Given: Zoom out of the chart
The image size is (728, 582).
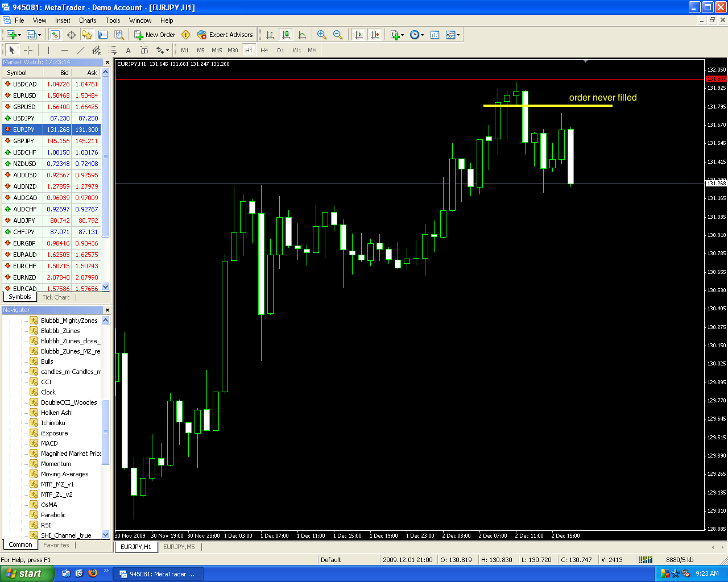Looking at the screenshot, I should (x=338, y=35).
